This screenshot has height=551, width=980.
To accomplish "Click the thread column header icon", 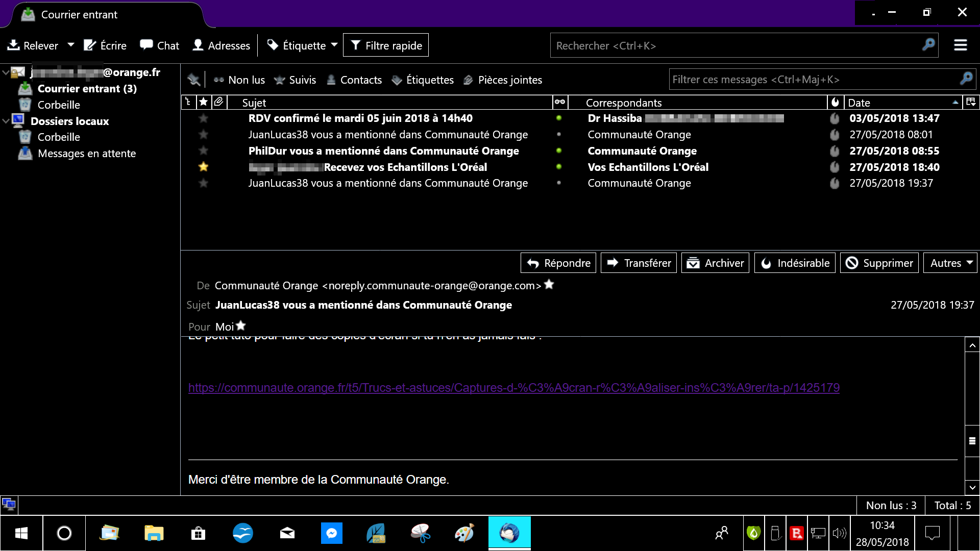I will pos(188,102).
